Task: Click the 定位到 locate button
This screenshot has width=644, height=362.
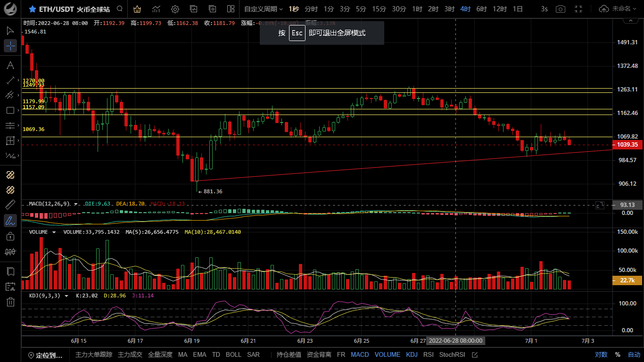Action: pos(45,355)
